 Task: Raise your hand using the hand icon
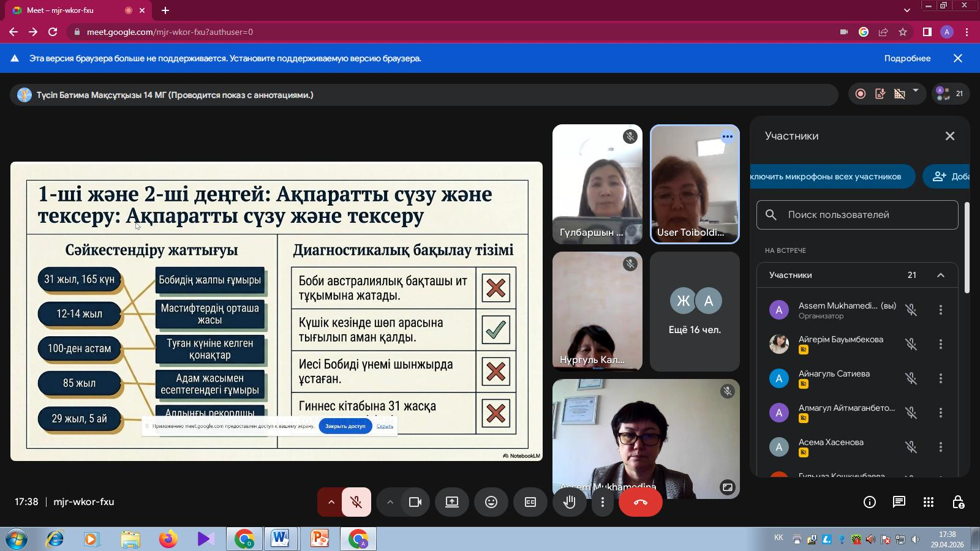[x=569, y=501]
